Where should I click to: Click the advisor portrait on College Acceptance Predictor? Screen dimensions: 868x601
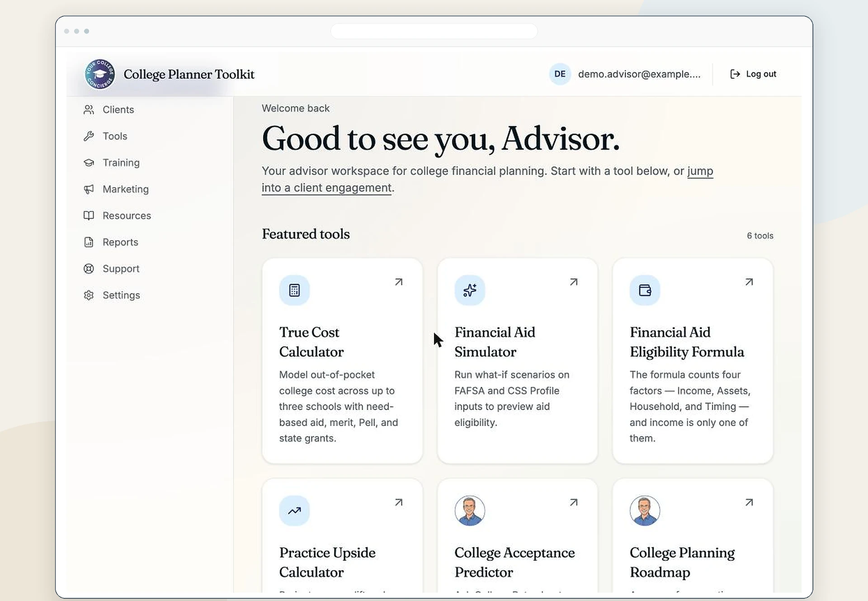click(x=470, y=511)
